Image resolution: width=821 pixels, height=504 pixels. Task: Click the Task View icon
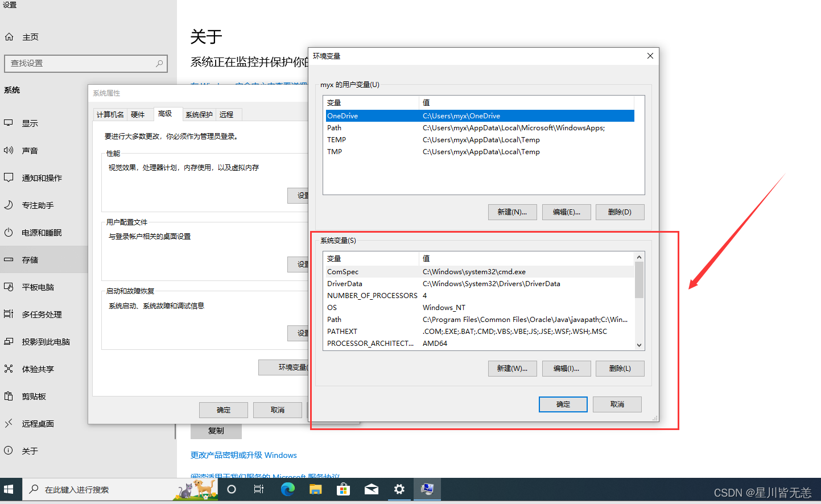pos(259,489)
